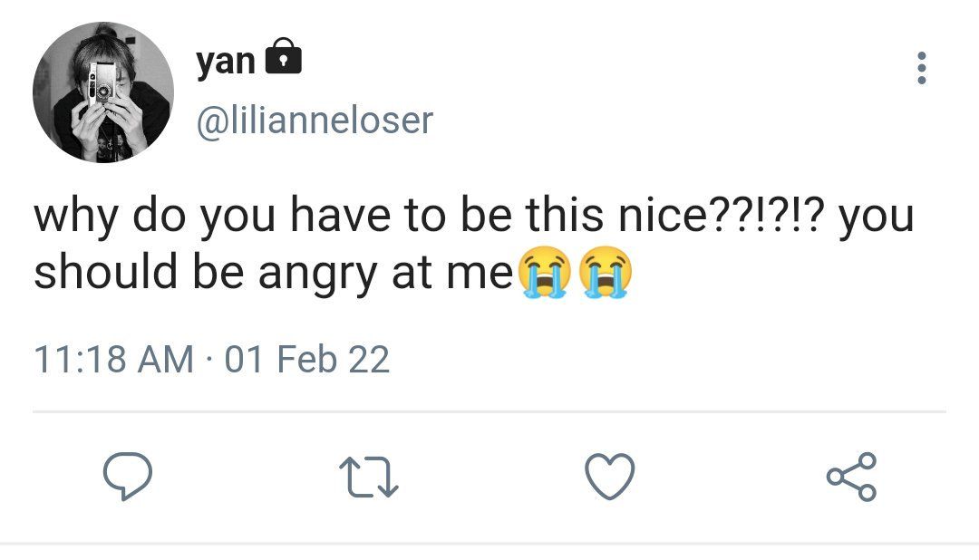Screen dimensions: 979x560
Task: Click the second crying face emoji
Action: coord(605,272)
